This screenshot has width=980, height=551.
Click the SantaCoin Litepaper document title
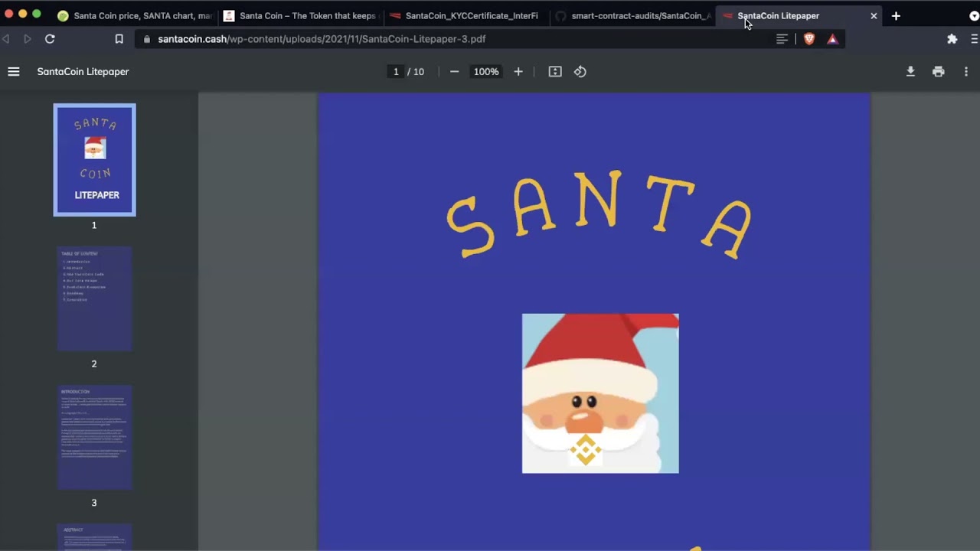point(83,71)
